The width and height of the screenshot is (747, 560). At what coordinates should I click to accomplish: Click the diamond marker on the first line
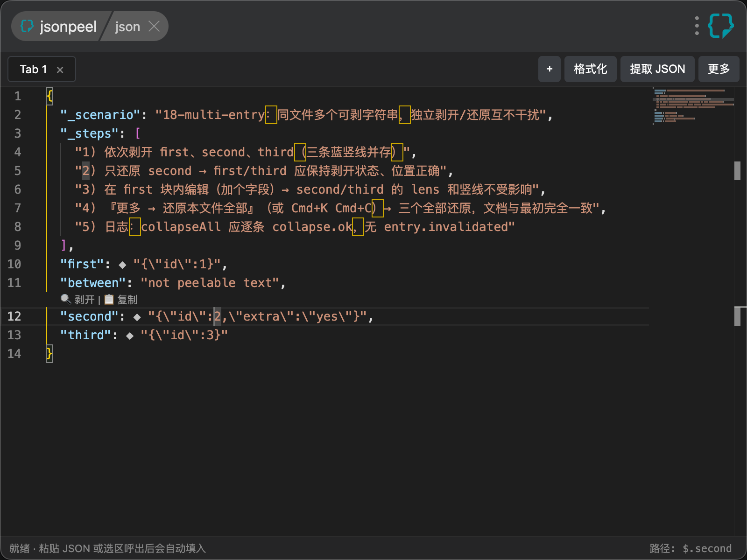[122, 265]
